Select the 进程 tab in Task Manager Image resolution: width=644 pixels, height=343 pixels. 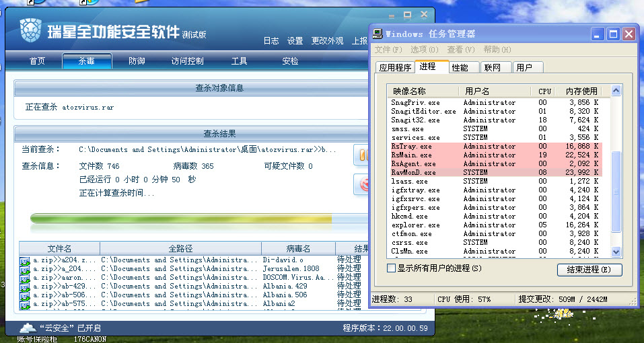pos(431,67)
